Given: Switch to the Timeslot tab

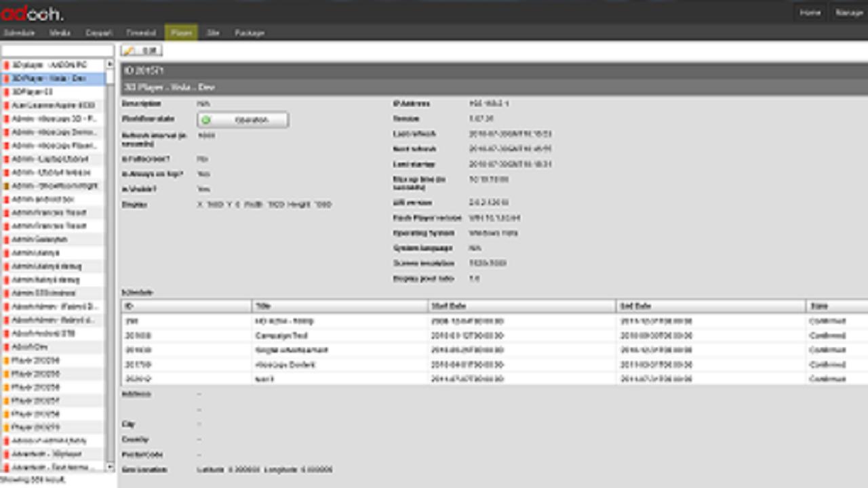Looking at the screenshot, I should (x=140, y=33).
